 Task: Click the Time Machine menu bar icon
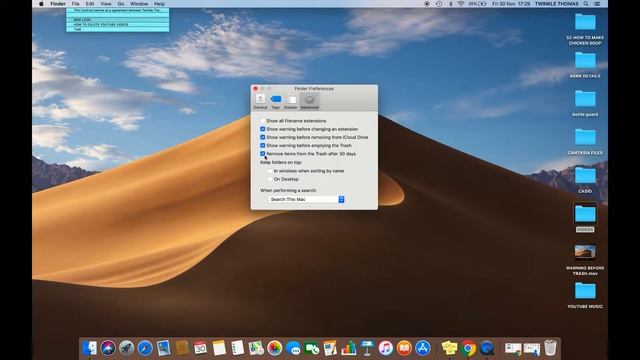[x=439, y=4]
